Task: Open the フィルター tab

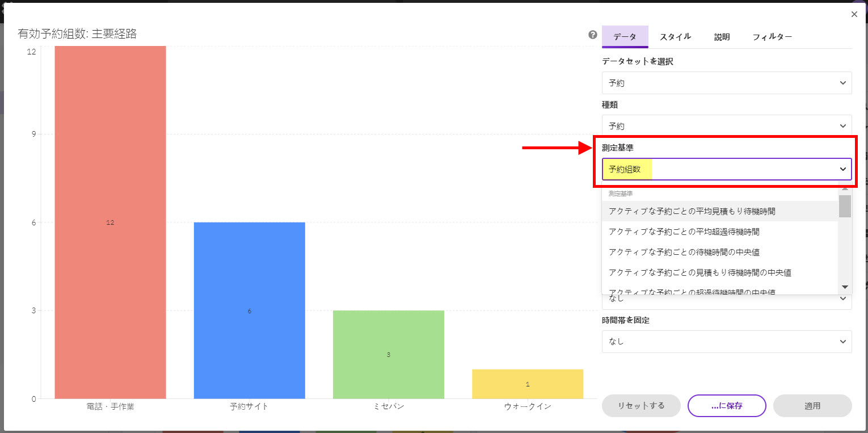Action: (x=772, y=37)
